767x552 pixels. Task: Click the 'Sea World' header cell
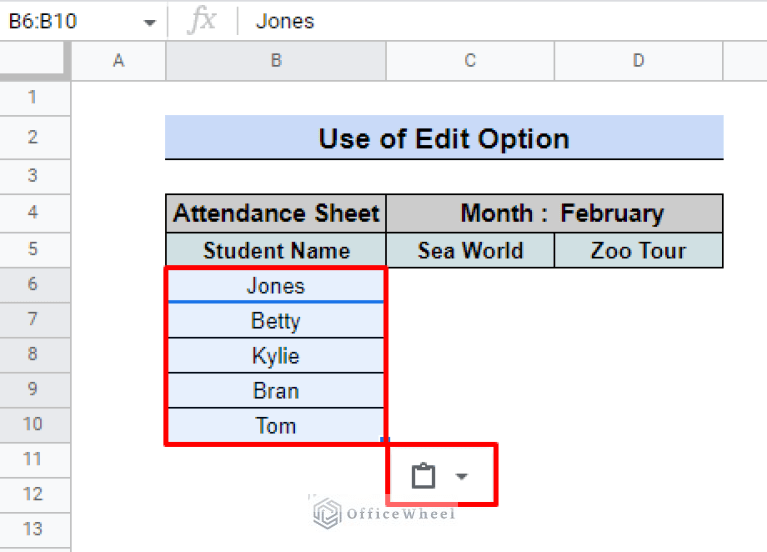(470, 250)
